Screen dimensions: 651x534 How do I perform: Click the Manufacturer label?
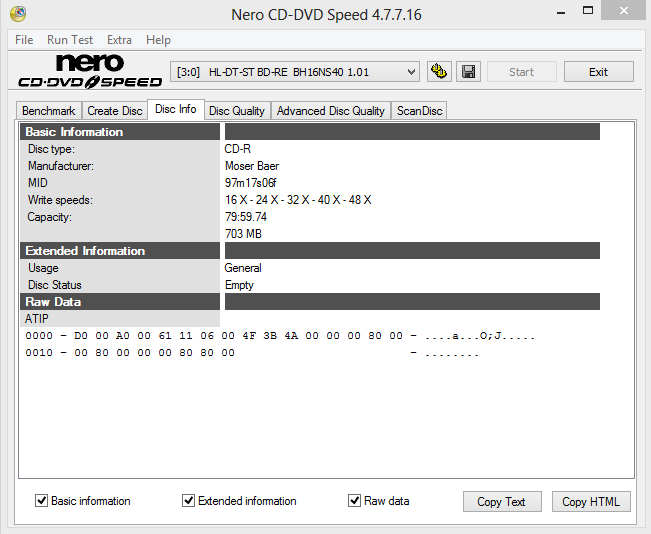(x=61, y=166)
